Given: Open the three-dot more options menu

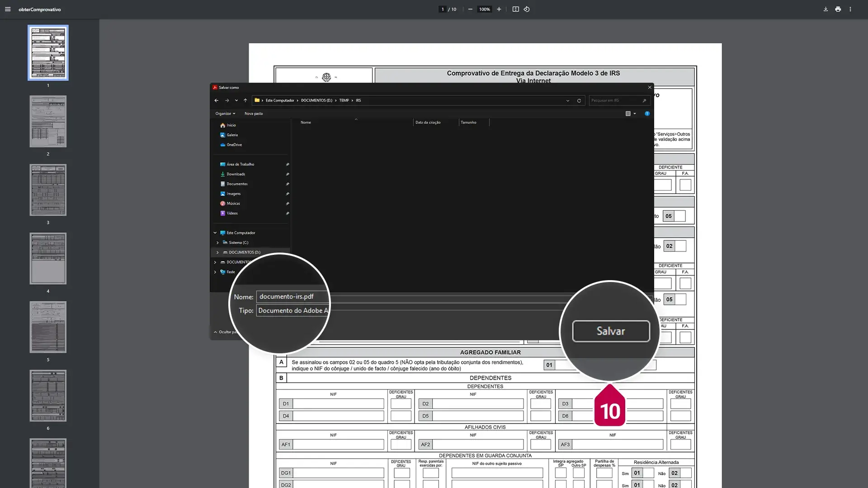Looking at the screenshot, I should 850,9.
